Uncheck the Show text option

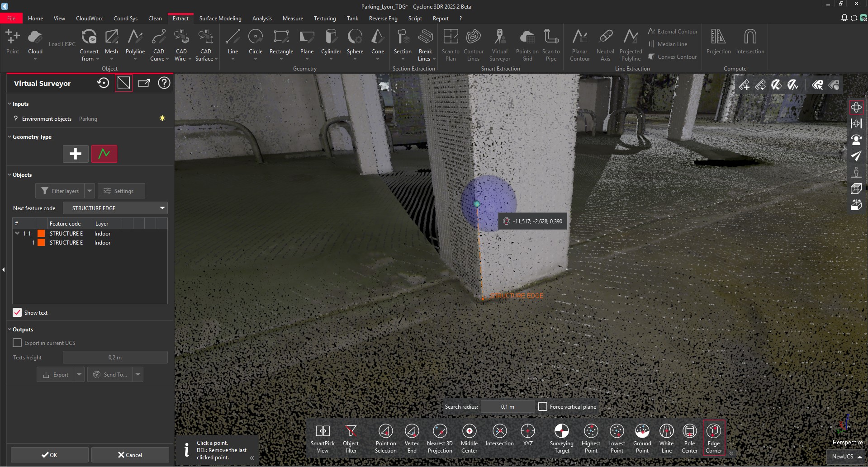(17, 312)
